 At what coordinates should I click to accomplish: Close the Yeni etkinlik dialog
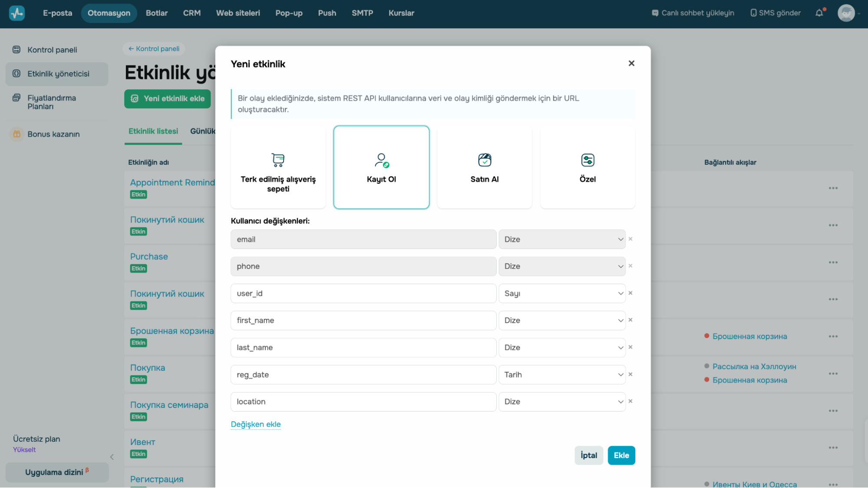pyautogui.click(x=631, y=63)
